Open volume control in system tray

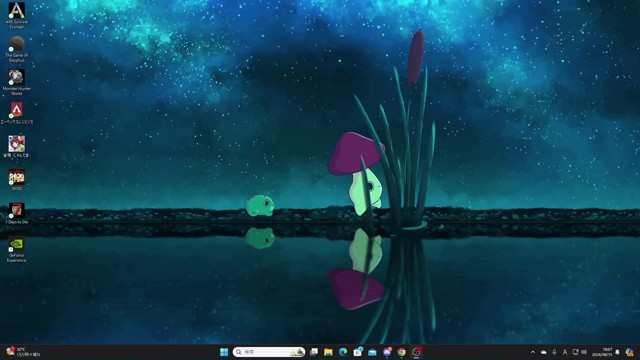pyautogui.click(x=584, y=352)
